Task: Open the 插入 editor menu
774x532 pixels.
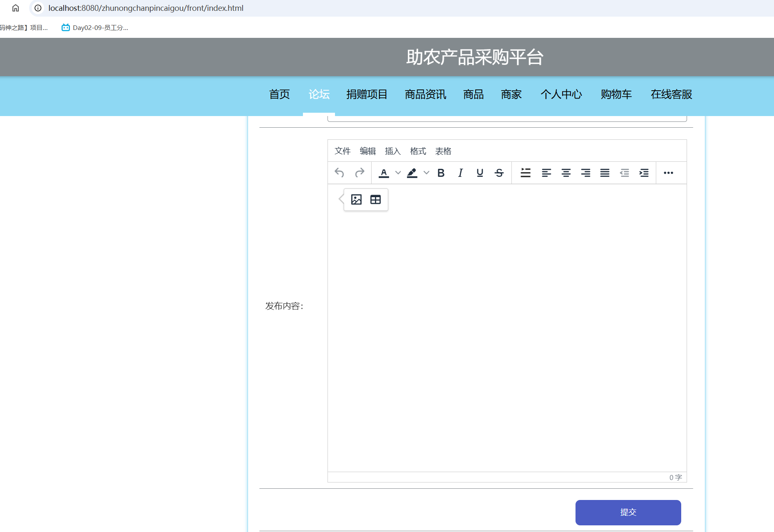Action: [393, 151]
